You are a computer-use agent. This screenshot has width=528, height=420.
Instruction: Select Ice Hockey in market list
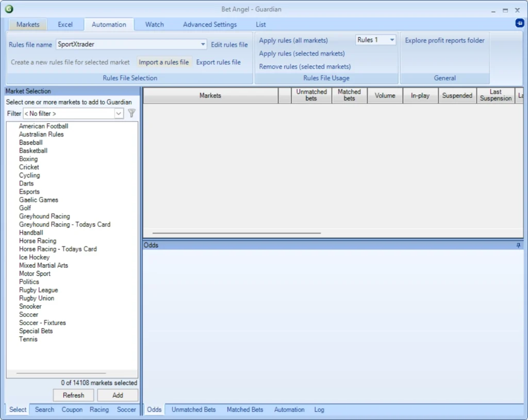tap(35, 257)
